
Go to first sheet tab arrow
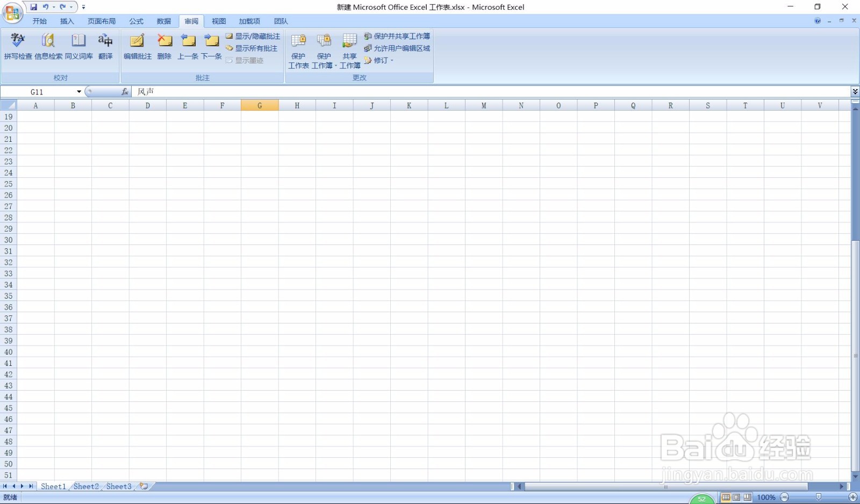[5, 486]
